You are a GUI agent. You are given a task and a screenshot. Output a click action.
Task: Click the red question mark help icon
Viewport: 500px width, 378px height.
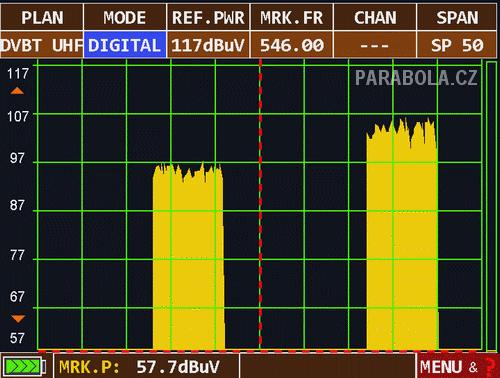pos(489,367)
